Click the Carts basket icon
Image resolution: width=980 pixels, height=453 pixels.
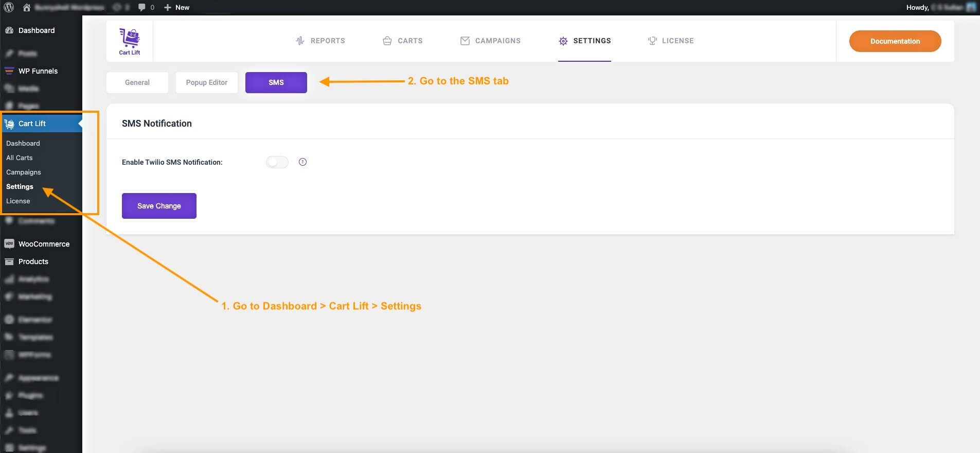click(387, 41)
